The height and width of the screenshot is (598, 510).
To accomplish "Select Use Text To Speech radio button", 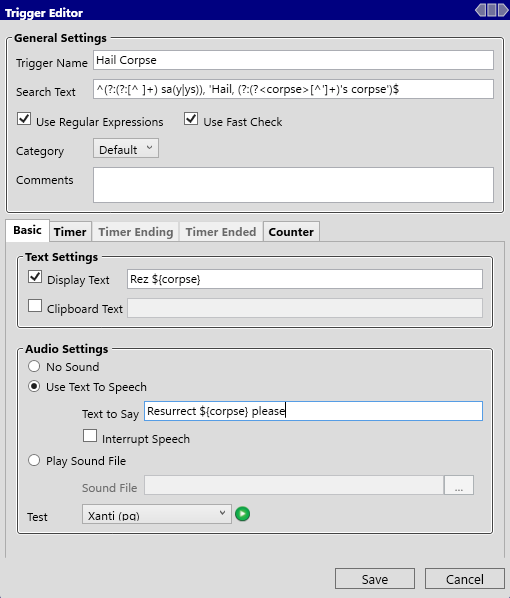I will pos(34,386).
